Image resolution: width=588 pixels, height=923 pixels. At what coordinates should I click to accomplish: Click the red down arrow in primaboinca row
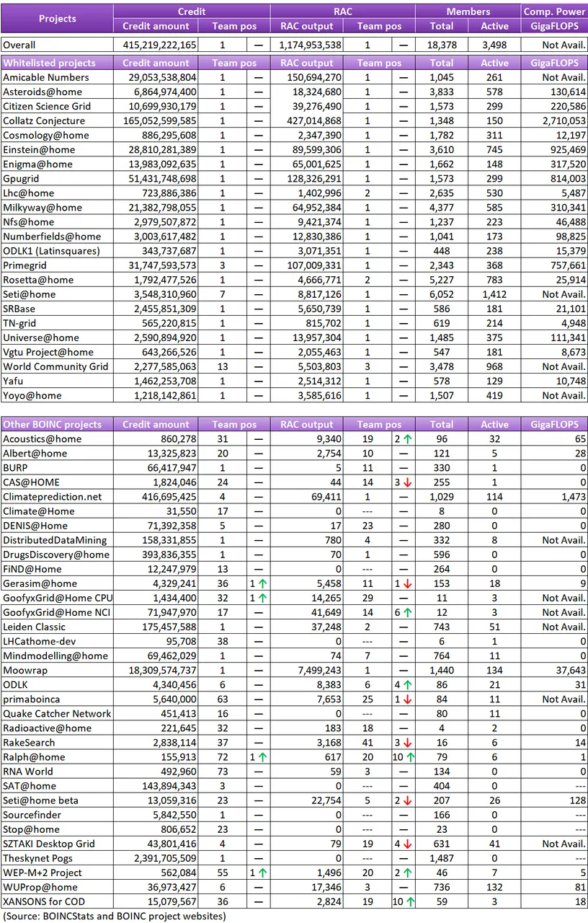point(407,699)
